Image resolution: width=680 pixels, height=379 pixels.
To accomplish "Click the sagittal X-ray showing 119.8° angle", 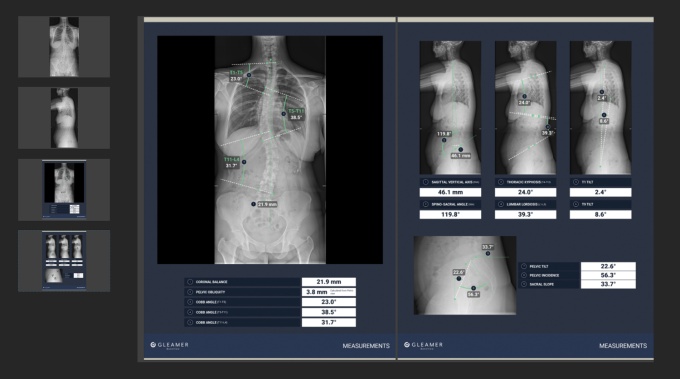I will click(450, 108).
